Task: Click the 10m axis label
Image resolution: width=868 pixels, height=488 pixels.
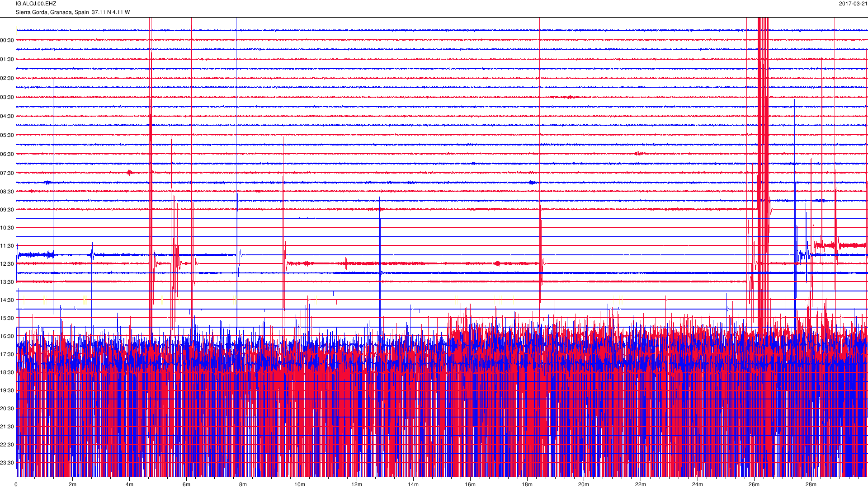Action: pos(300,484)
